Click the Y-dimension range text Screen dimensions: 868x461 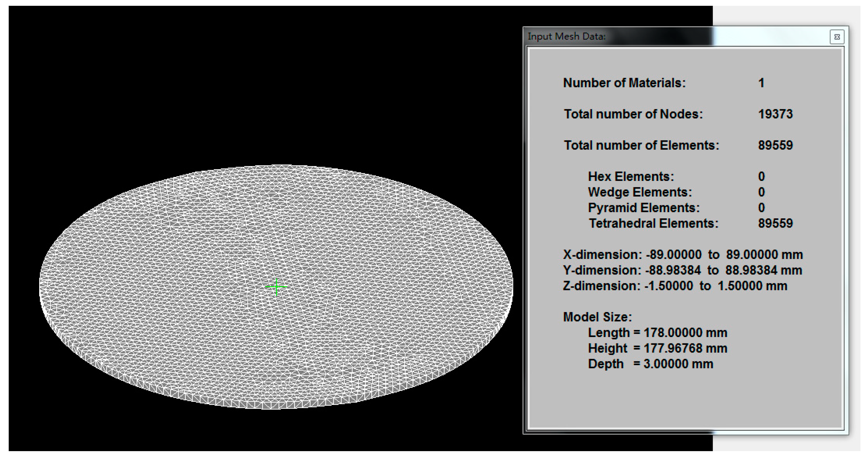pyautogui.click(x=682, y=270)
